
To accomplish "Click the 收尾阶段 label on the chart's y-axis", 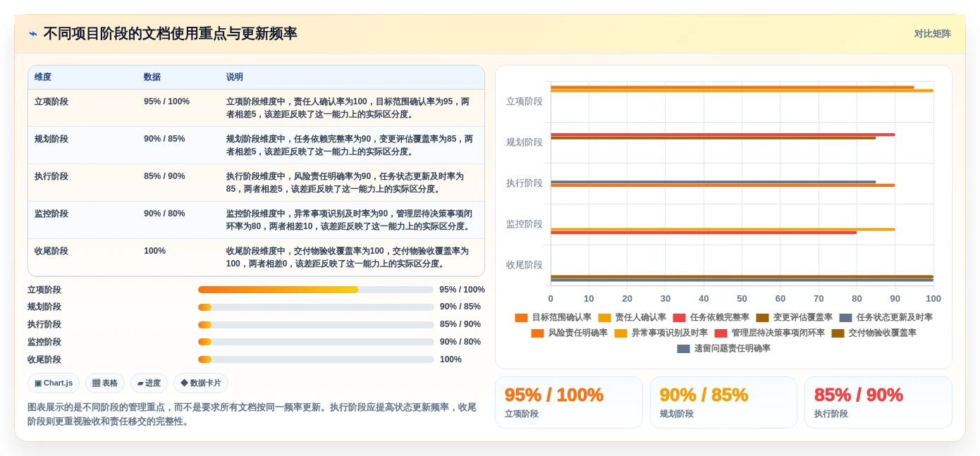I will click(x=525, y=264).
